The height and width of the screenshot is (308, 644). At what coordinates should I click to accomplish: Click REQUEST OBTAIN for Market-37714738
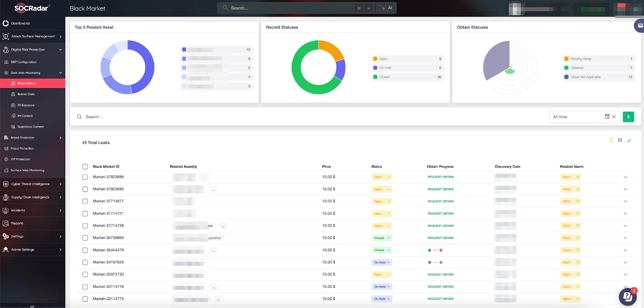440,226
